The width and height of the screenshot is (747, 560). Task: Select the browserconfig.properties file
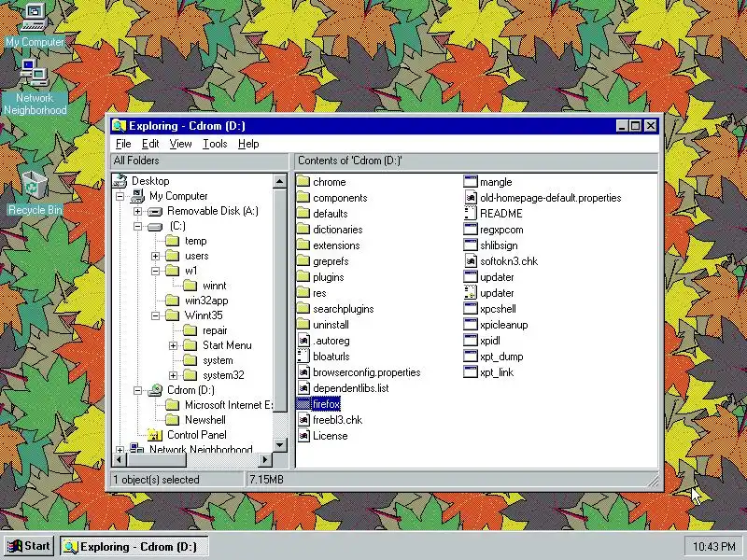(x=366, y=372)
